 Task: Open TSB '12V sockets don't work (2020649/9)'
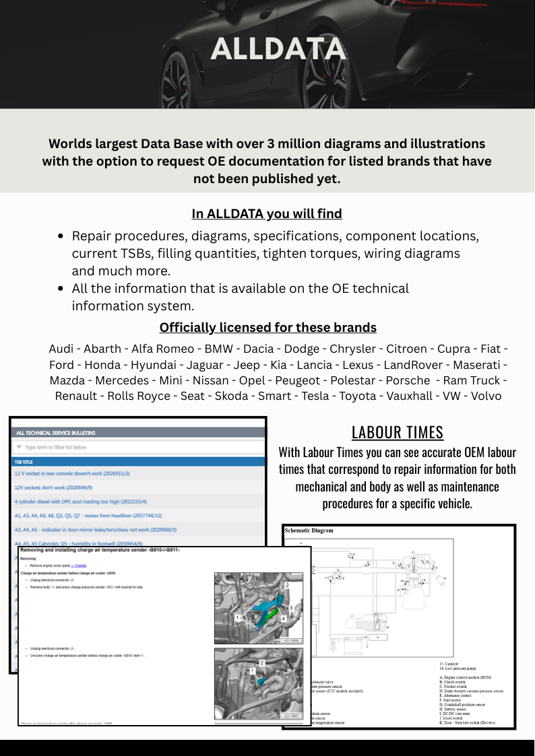click(x=53, y=487)
